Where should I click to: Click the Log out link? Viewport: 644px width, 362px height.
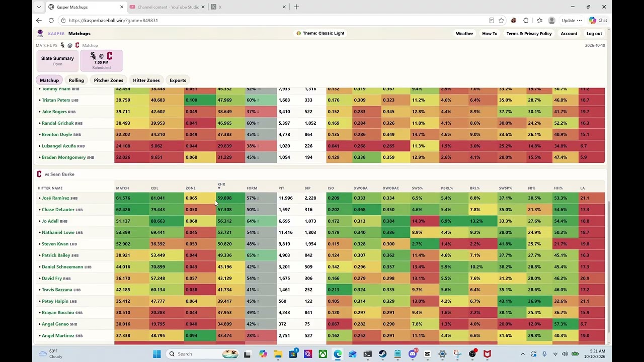pyautogui.click(x=594, y=34)
